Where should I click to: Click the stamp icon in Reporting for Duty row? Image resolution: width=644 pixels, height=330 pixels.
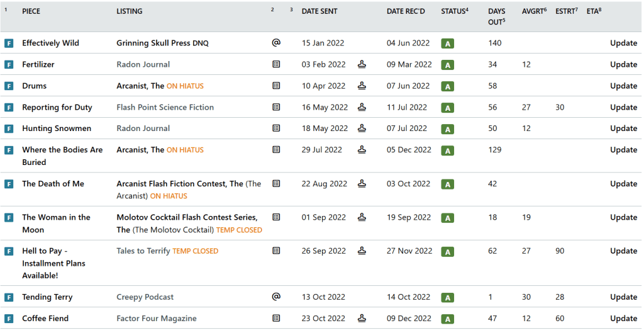pos(362,107)
